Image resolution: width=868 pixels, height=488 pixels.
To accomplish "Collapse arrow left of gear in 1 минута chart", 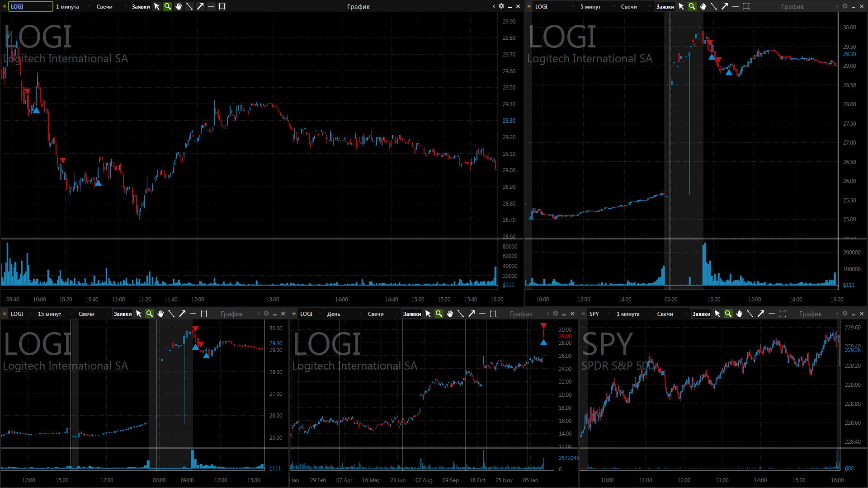I will 494,6.
